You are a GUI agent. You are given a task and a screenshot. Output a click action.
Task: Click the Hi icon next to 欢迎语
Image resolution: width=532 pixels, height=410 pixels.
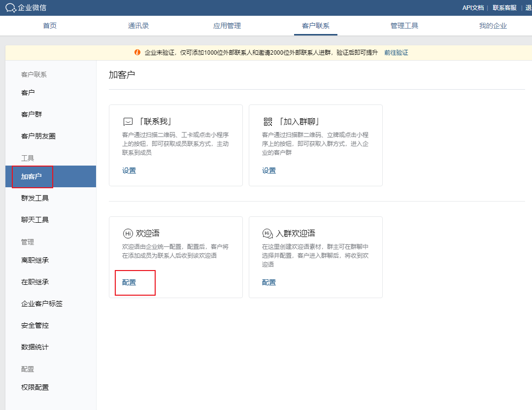pos(128,233)
